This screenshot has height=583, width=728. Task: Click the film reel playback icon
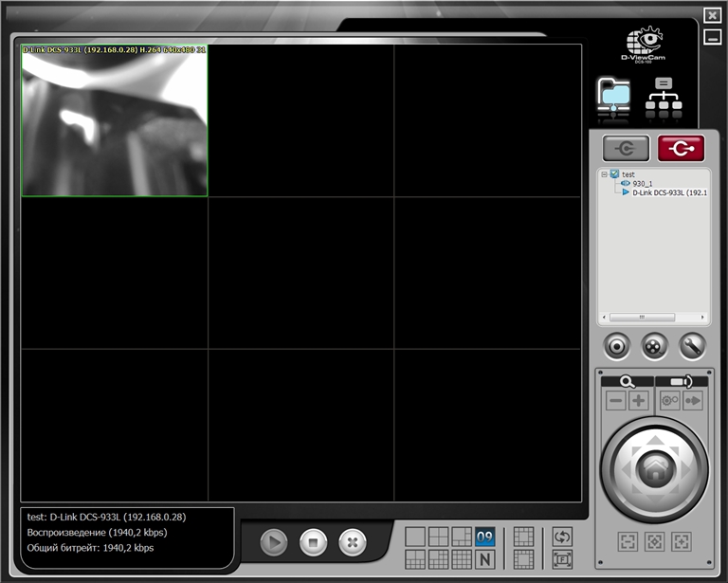(655, 346)
